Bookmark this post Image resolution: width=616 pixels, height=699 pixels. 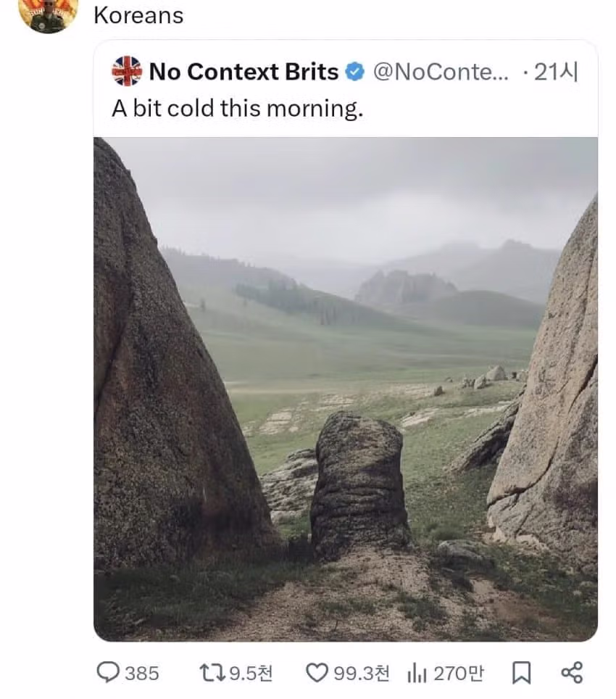point(520,673)
